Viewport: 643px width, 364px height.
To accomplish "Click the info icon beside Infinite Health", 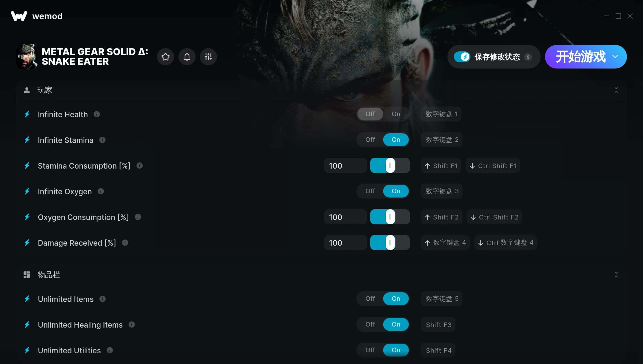I will point(97,114).
